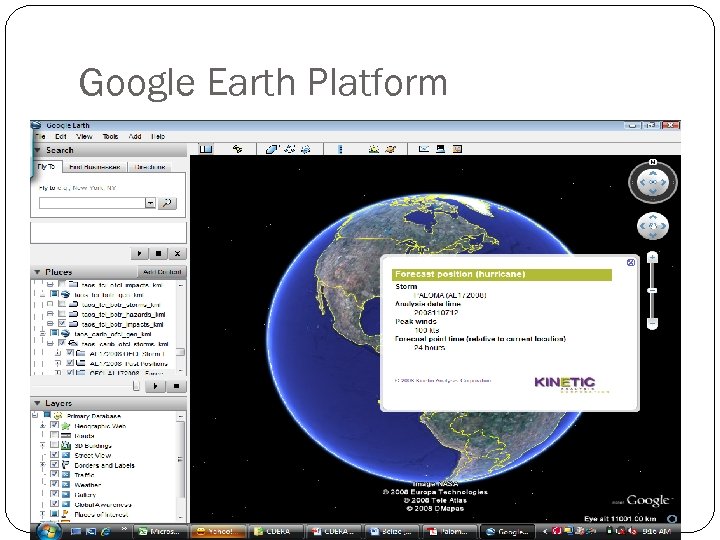The height and width of the screenshot is (540, 720).
Task: Click the Add Content button
Action: 162,272
